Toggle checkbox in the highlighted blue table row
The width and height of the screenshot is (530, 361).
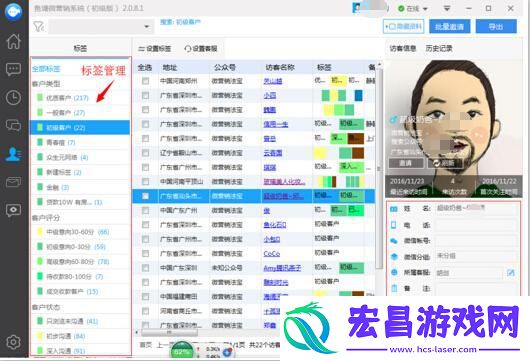145,196
